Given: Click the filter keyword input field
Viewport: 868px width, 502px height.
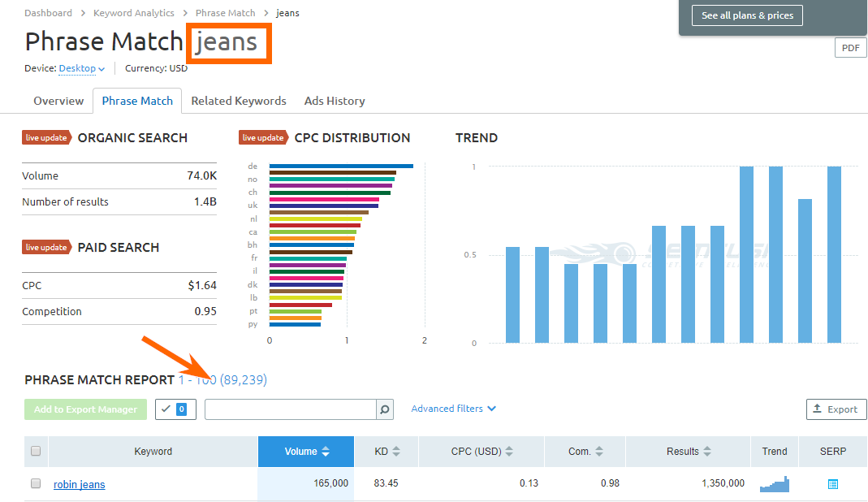Looking at the screenshot, I should tap(291, 409).
